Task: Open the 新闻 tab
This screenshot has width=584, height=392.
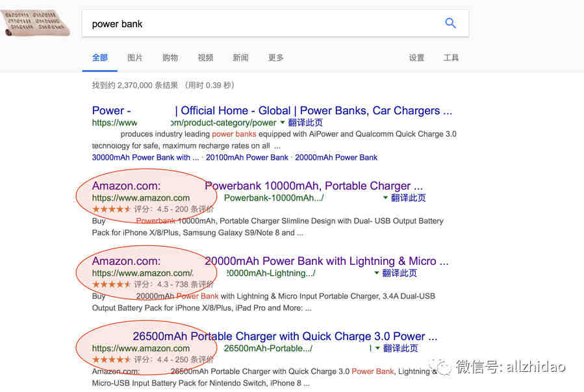Action: 240,58
